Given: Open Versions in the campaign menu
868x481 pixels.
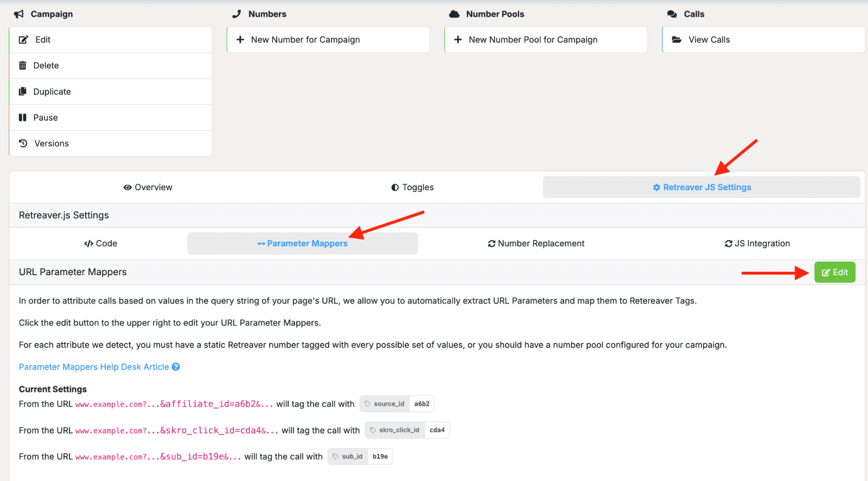Looking at the screenshot, I should [x=111, y=143].
